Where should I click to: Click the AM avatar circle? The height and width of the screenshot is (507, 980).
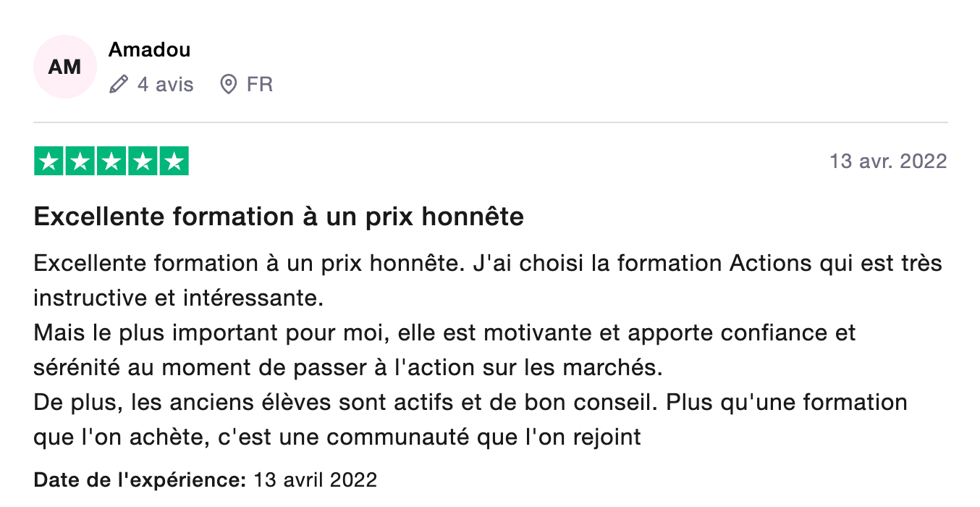[x=65, y=67]
